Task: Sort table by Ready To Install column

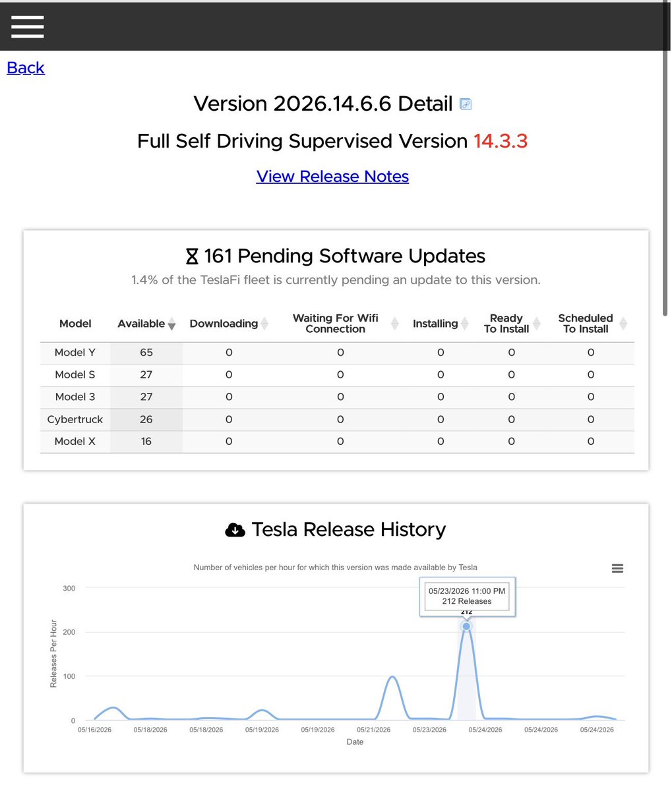Action: [511, 324]
